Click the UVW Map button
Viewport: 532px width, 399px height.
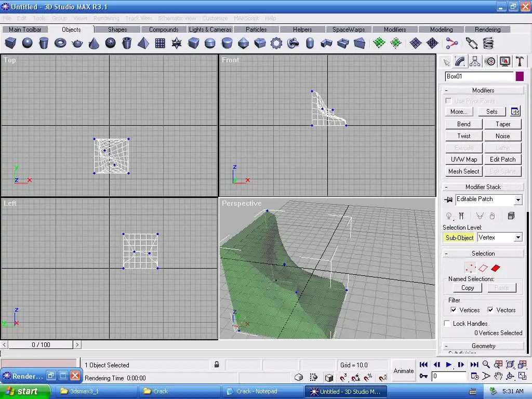pyautogui.click(x=463, y=159)
